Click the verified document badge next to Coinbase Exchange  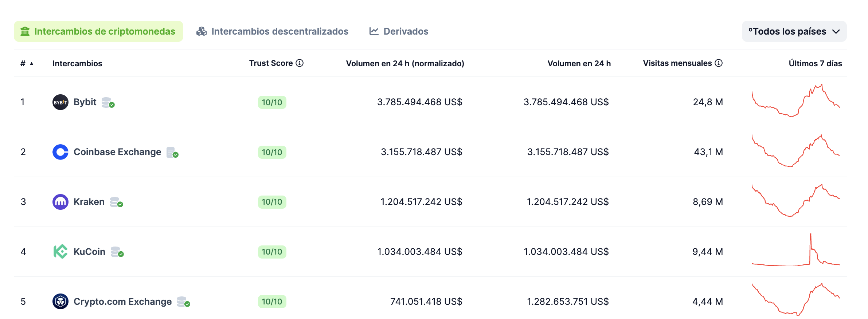[172, 153]
